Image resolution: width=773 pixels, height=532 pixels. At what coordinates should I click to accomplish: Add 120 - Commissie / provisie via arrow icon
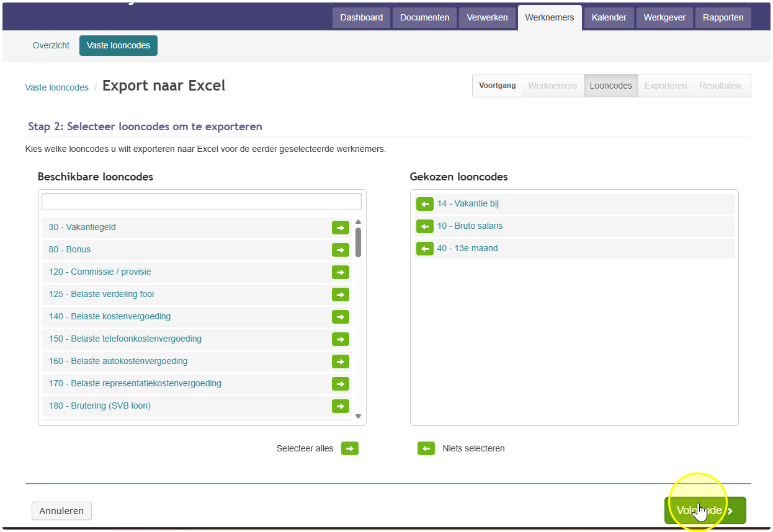click(x=341, y=272)
